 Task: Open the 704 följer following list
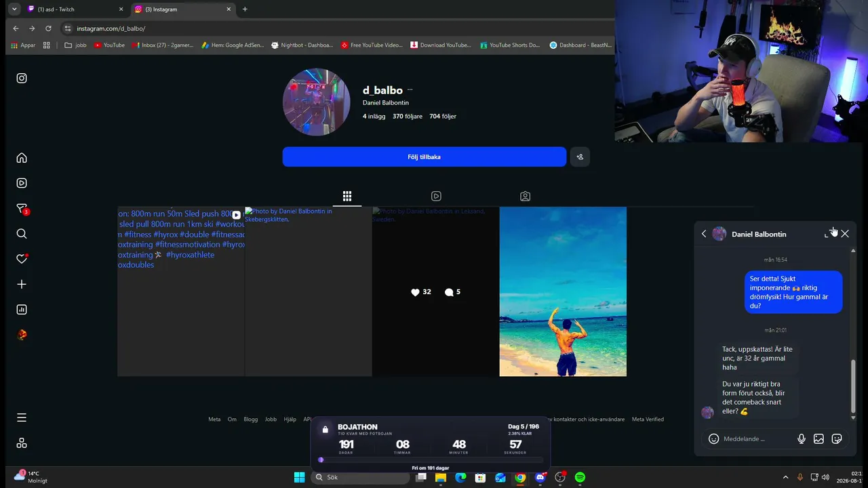(x=443, y=117)
